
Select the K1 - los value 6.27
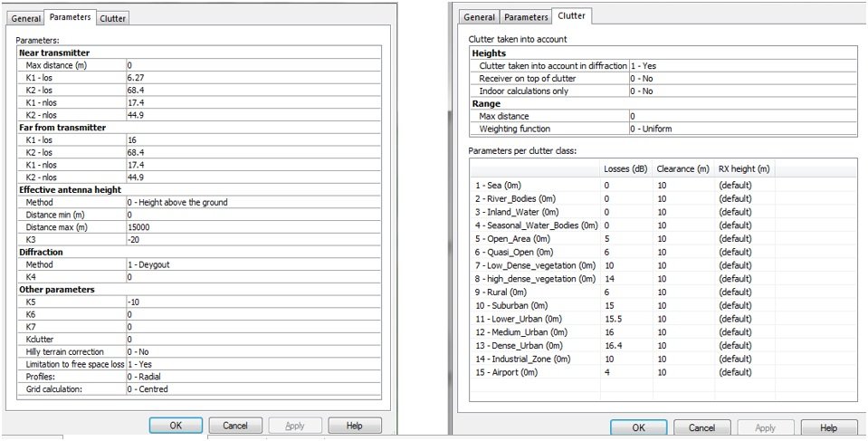pos(252,78)
